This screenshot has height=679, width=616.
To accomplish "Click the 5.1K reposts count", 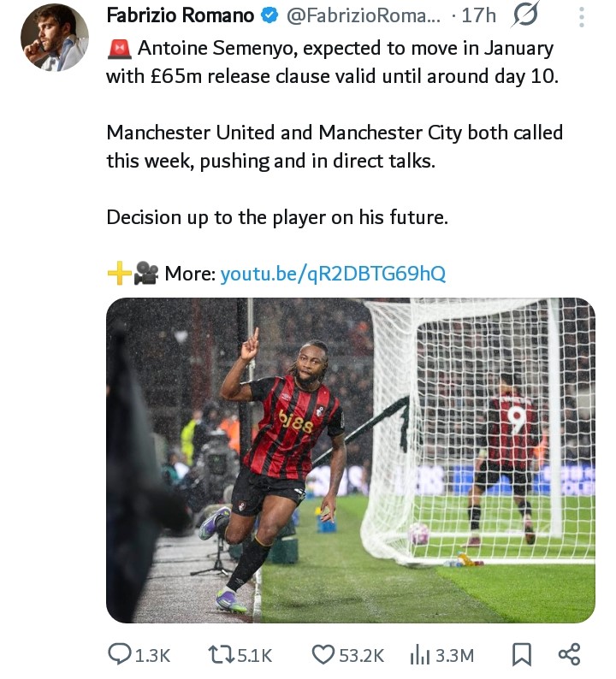I will (x=253, y=655).
